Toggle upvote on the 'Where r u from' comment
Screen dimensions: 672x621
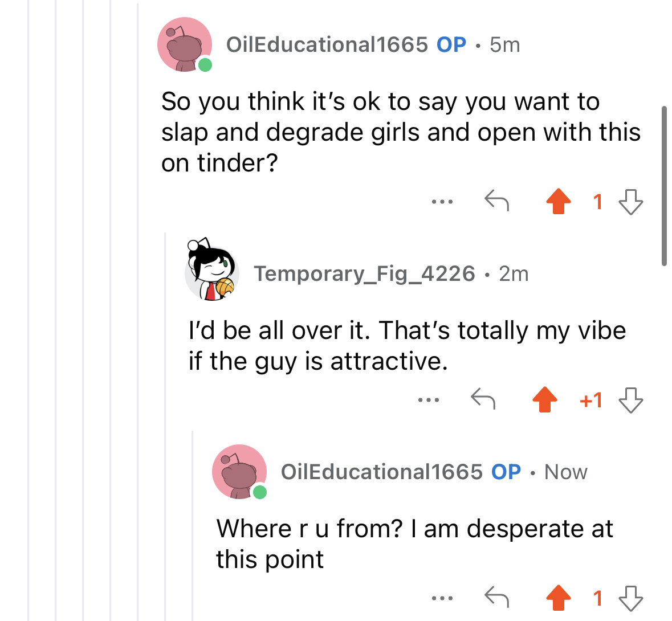558,598
